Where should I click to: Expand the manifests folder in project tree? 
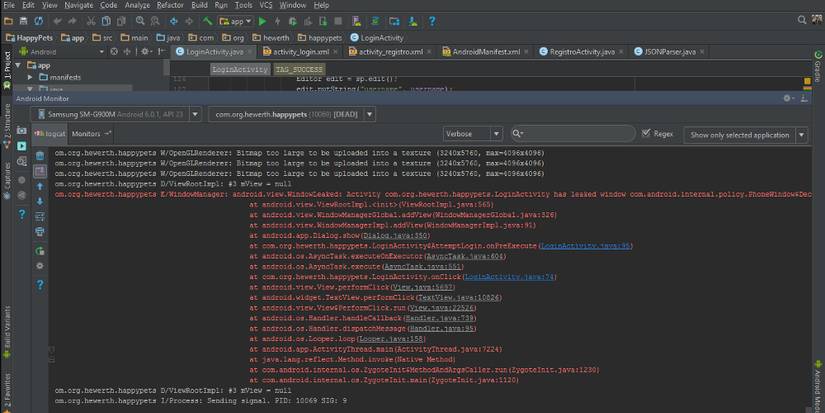point(30,76)
